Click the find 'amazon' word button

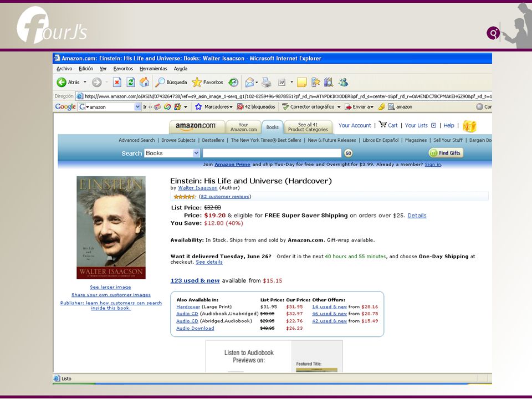pyautogui.click(x=400, y=107)
